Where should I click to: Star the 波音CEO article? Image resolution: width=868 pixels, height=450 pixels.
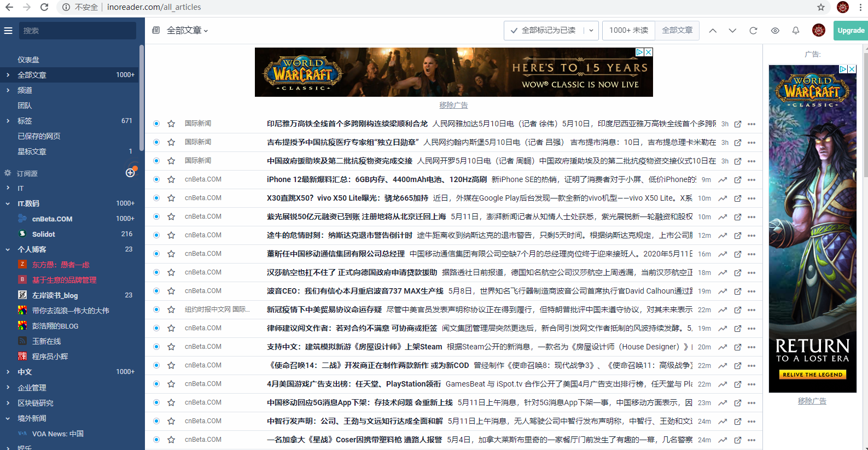pos(171,291)
